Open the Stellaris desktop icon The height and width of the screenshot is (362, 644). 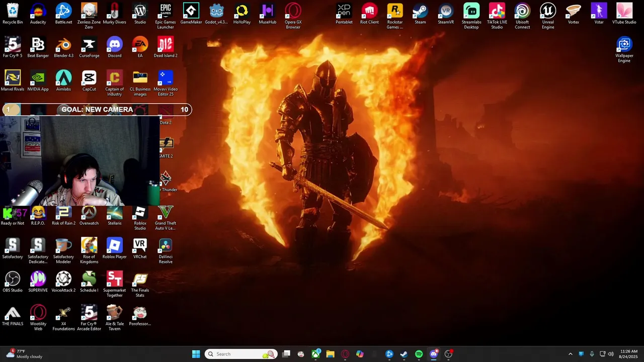click(x=114, y=215)
